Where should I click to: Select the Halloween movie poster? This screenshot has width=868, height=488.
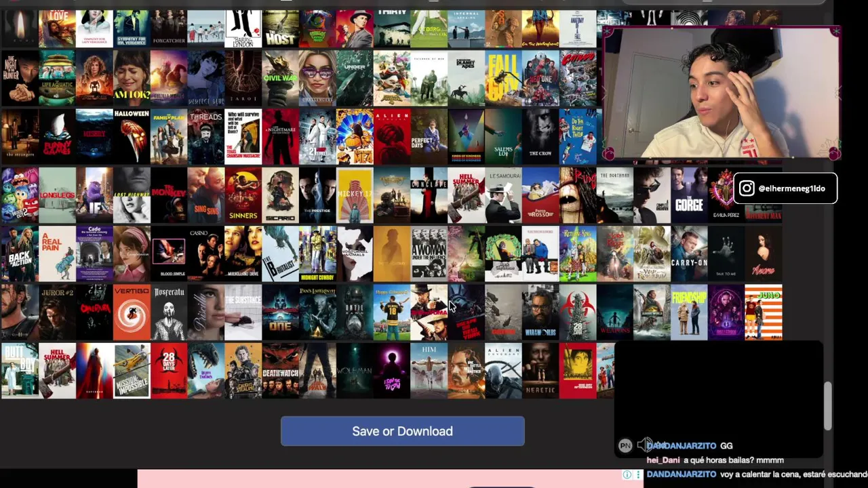click(132, 137)
